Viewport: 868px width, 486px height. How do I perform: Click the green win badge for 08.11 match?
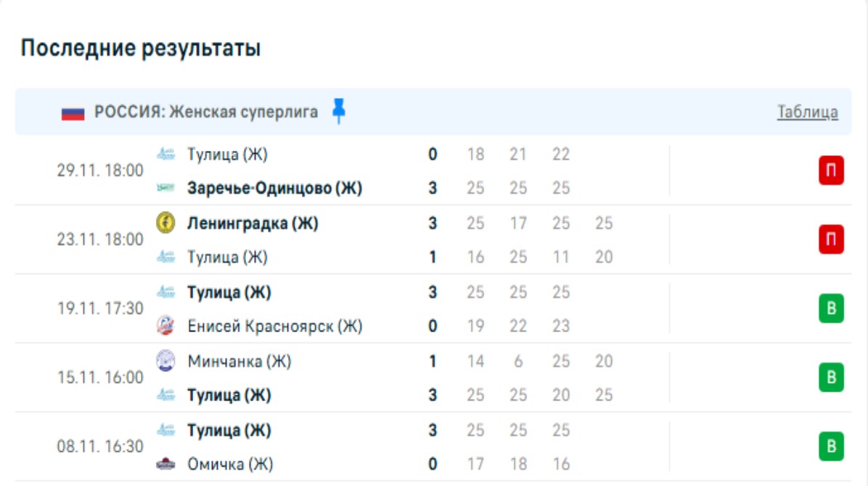(831, 447)
